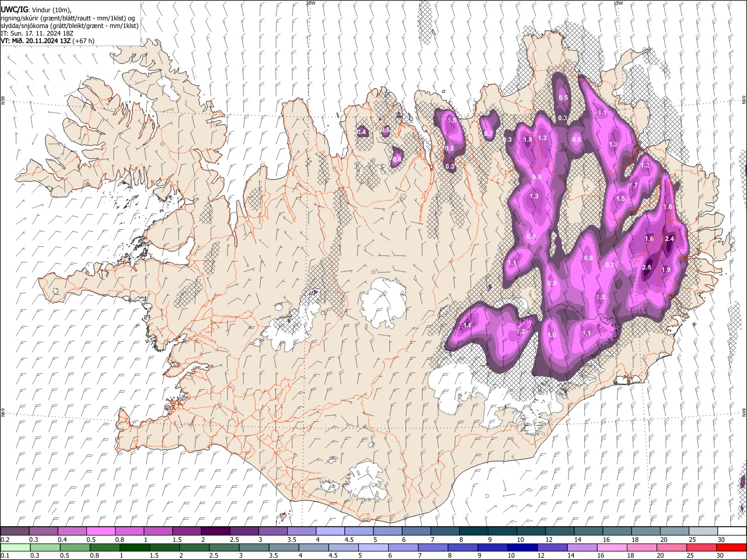Pick the bright red swatch ending the rain scale
Screen dimensions: 747x560
(x=731, y=547)
